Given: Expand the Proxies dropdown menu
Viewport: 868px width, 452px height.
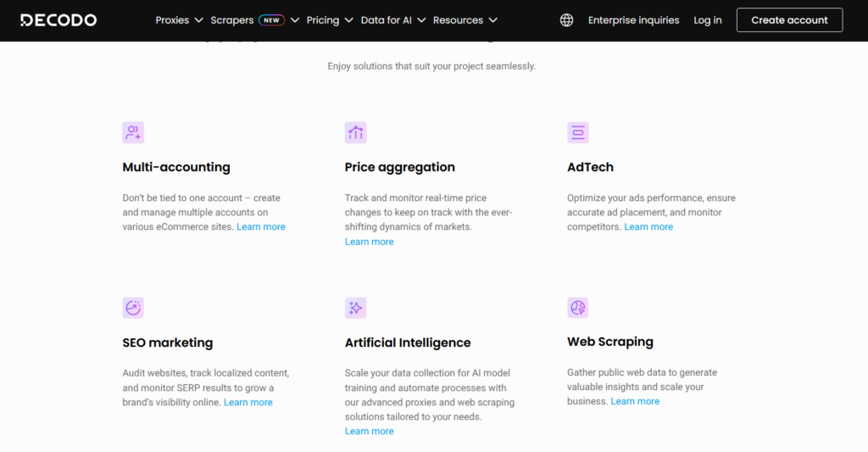Looking at the screenshot, I should coord(179,20).
